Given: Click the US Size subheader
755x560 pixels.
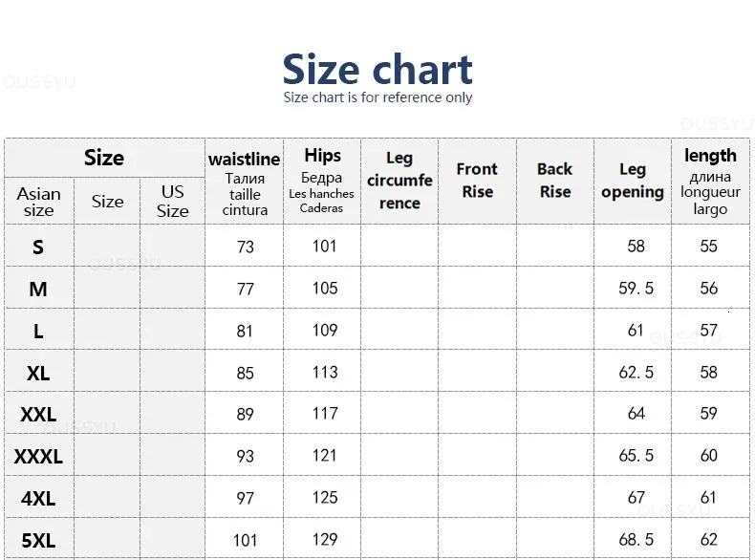Looking at the screenshot, I should pyautogui.click(x=172, y=202).
